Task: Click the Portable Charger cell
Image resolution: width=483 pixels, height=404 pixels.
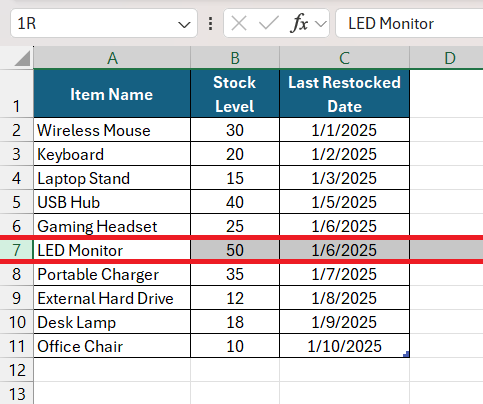Action: point(112,274)
